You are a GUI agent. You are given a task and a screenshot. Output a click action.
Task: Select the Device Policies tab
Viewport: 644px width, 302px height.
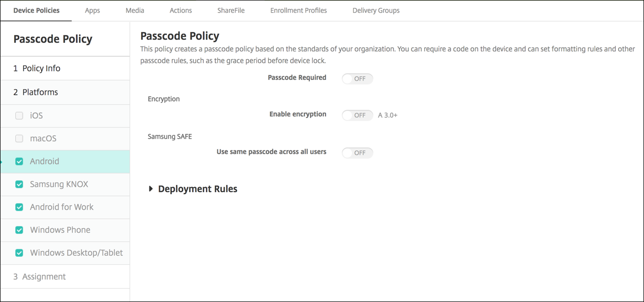(36, 11)
